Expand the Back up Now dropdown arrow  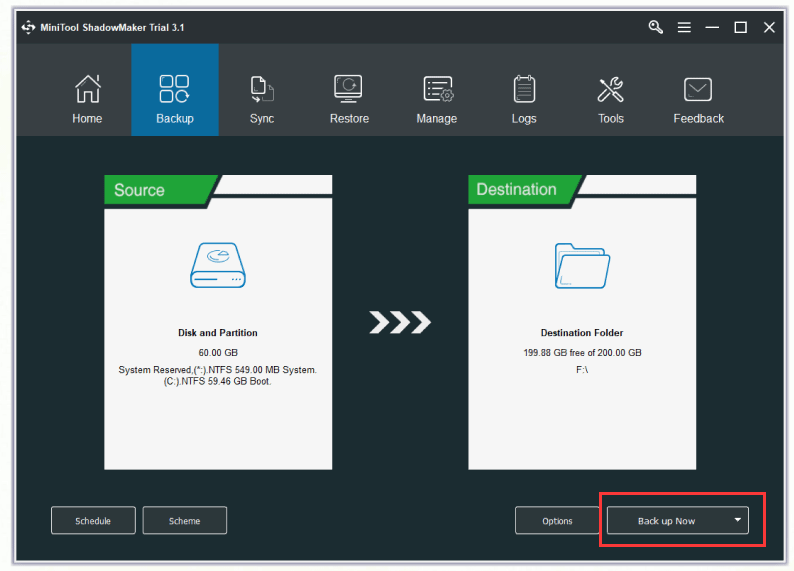737,520
